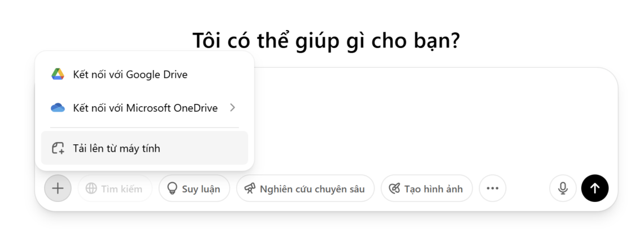Click the Tạo hình ảnh paint icon
The width and height of the screenshot is (644, 232).
(x=394, y=188)
